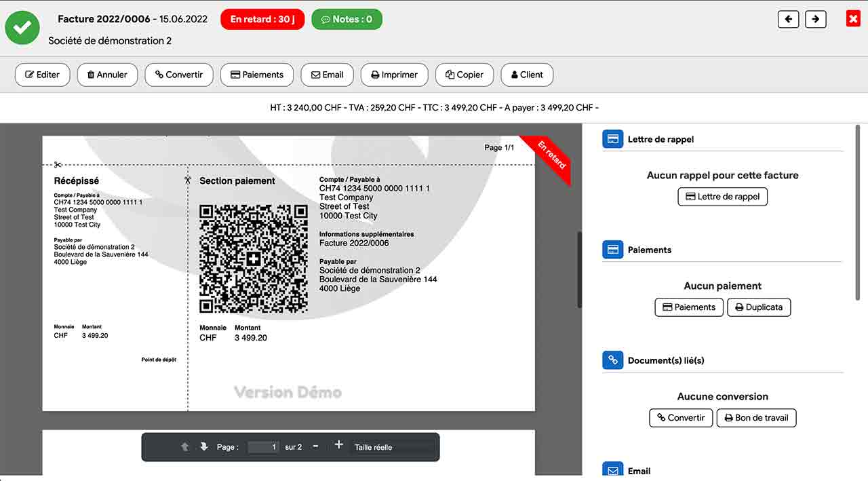Click the 'Récépissé' heading in PDF

(x=77, y=181)
